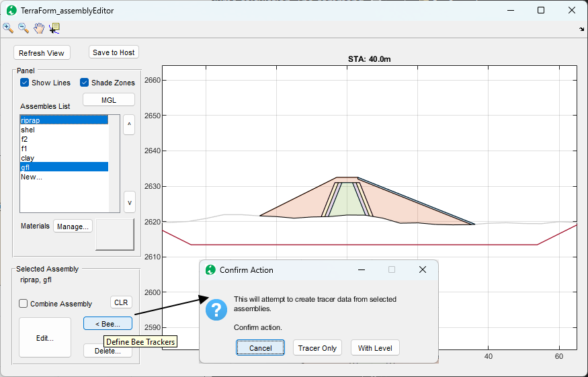Enable the Combine Assembly checkbox
Viewport: 588px width, 377px height.
24,304
